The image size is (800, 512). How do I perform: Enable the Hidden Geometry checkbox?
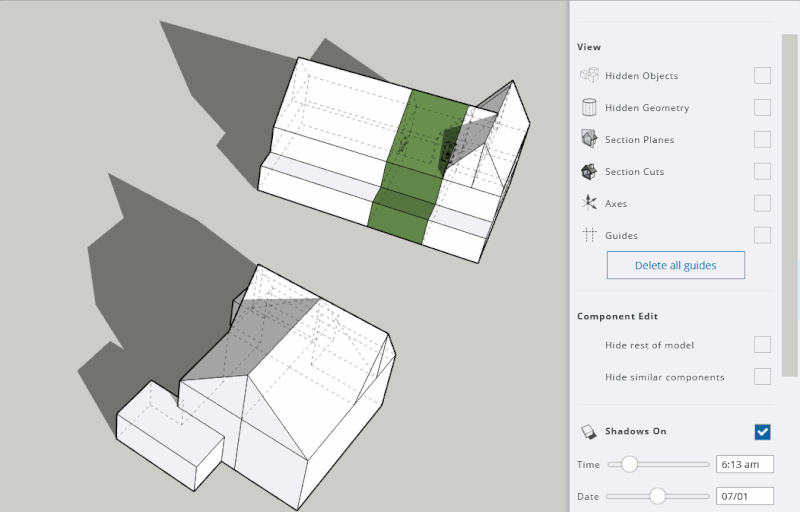(762, 107)
